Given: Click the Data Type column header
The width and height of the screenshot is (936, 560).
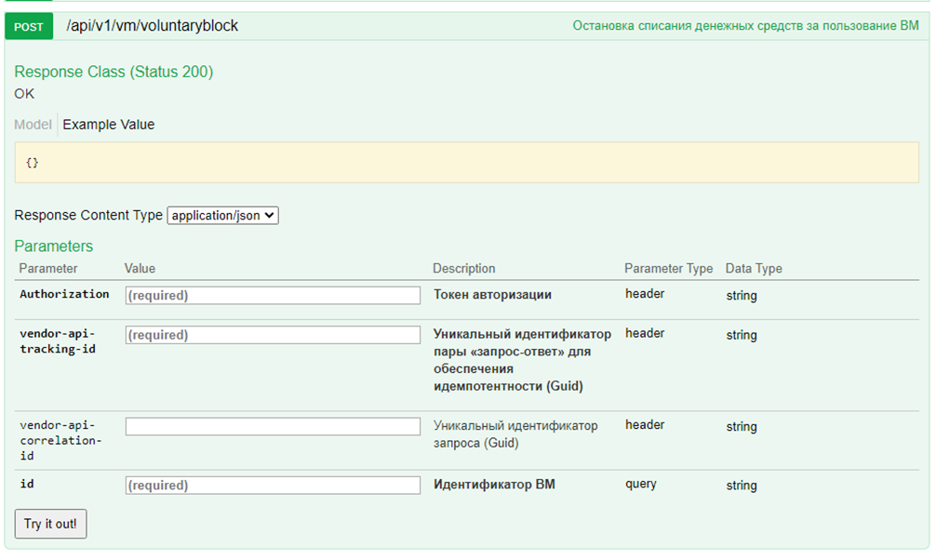Looking at the screenshot, I should pos(754,269).
